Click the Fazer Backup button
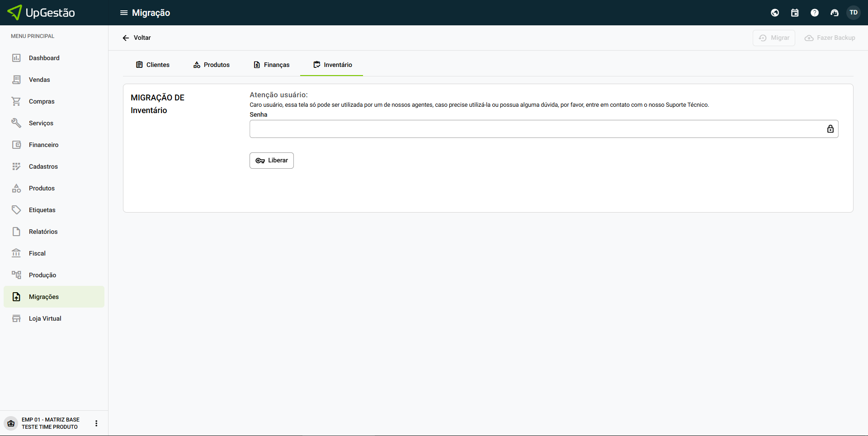Image resolution: width=868 pixels, height=436 pixels. [x=830, y=38]
